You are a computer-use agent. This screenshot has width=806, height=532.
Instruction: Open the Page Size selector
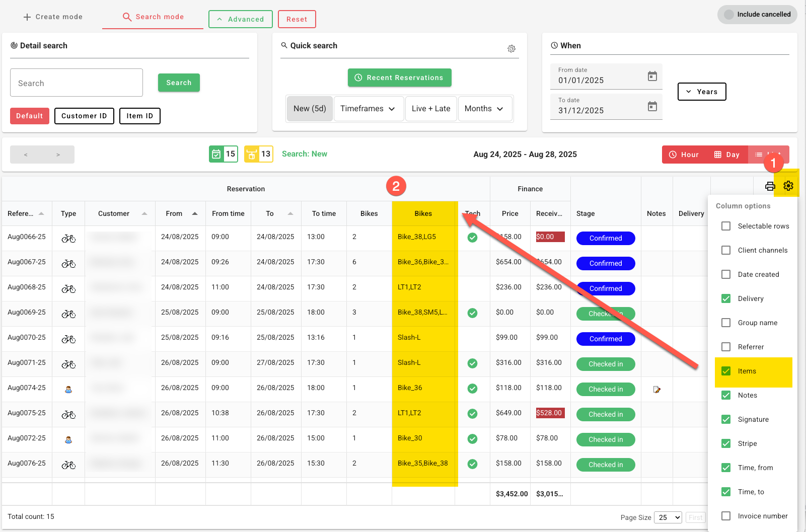[x=668, y=517]
